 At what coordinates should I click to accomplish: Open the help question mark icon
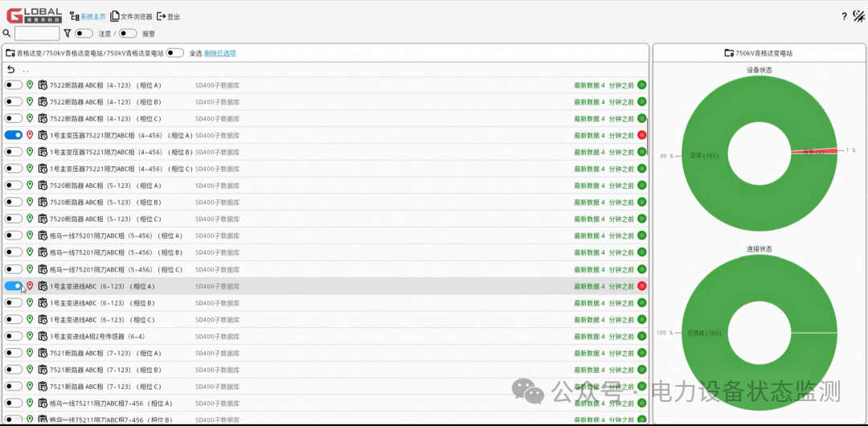(x=844, y=16)
